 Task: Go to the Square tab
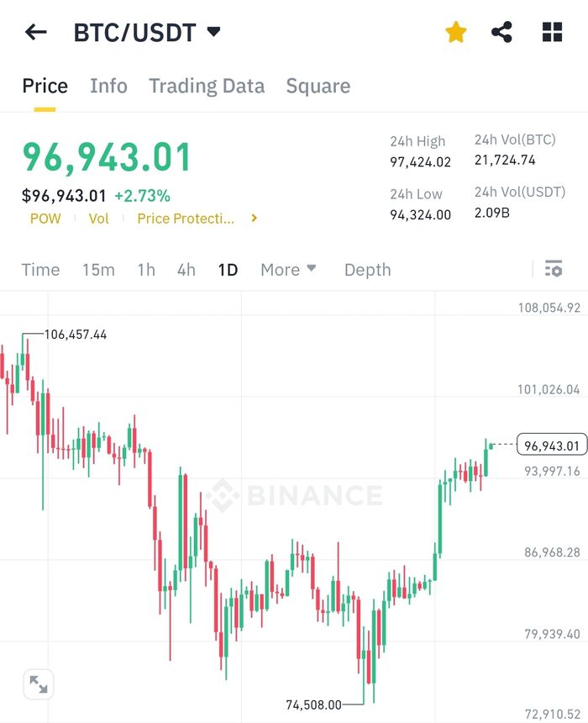(318, 86)
